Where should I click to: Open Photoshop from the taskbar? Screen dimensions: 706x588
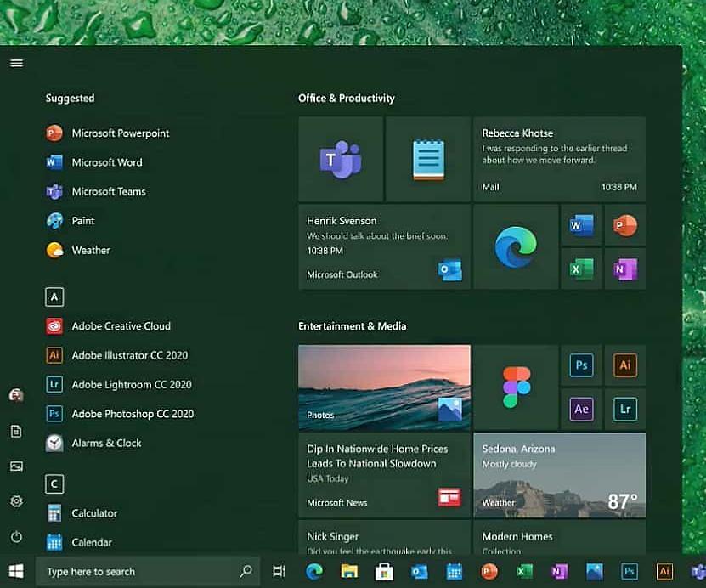tap(630, 571)
